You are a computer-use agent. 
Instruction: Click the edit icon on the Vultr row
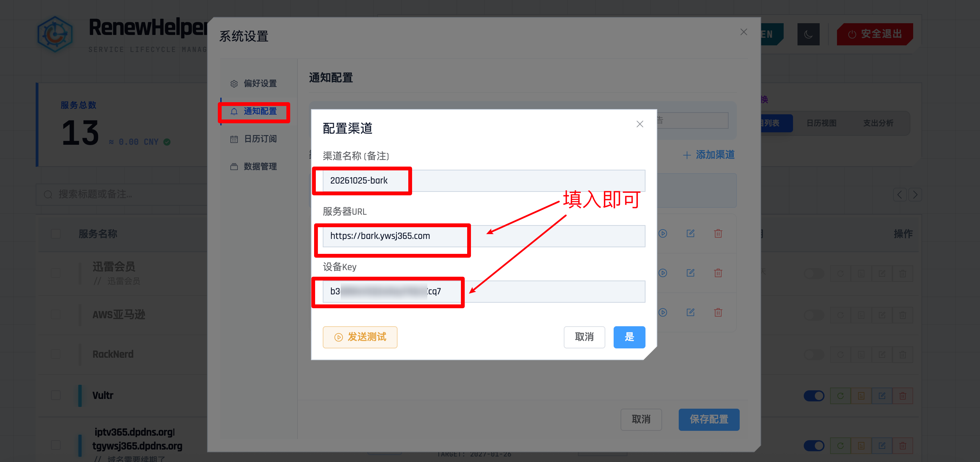coord(882,396)
